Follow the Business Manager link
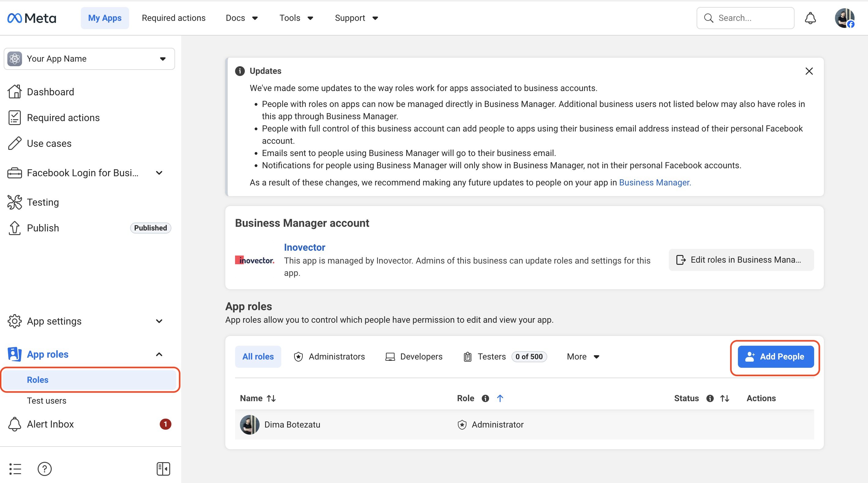This screenshot has height=483, width=868. coord(655,182)
